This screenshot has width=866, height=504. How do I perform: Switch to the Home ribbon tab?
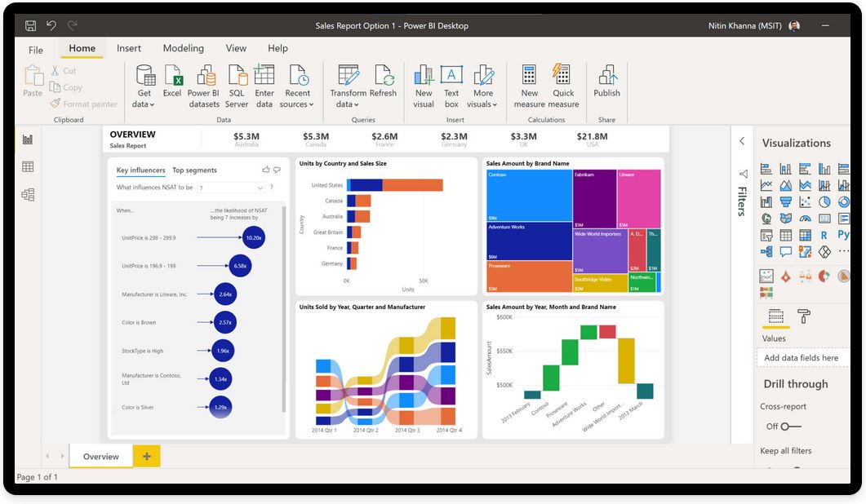82,49
